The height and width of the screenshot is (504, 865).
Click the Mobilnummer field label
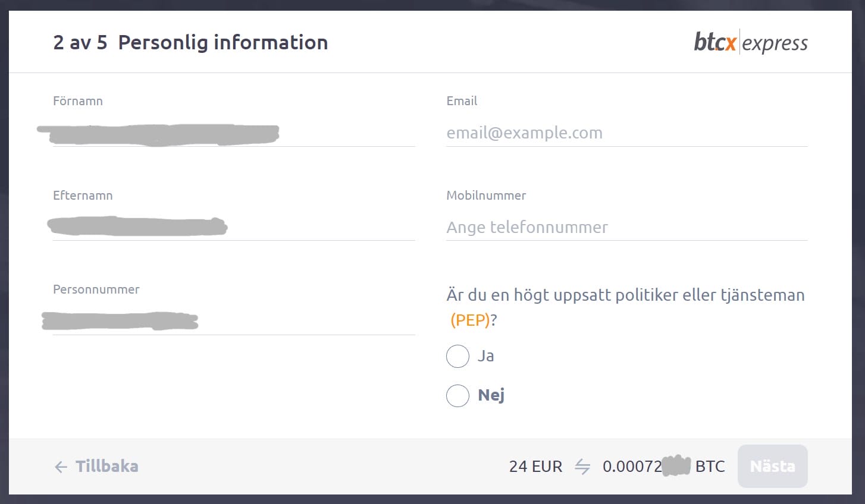pos(486,196)
